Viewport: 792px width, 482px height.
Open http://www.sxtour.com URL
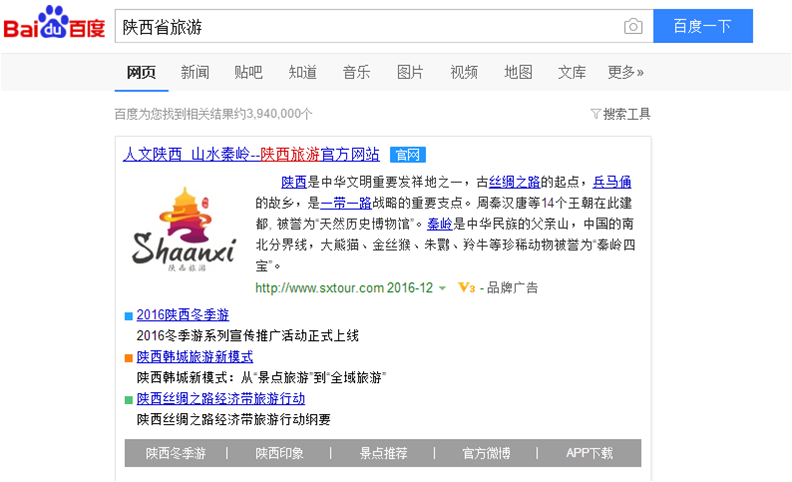[x=319, y=288]
